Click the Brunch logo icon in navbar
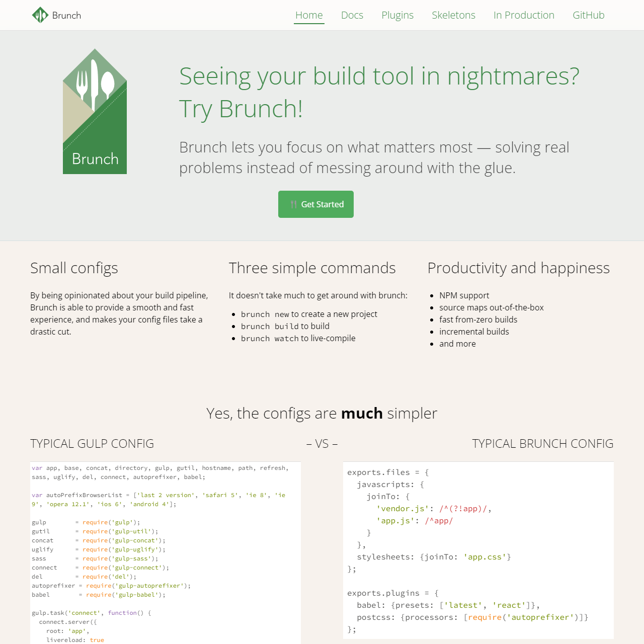644x644 pixels. coord(40,15)
